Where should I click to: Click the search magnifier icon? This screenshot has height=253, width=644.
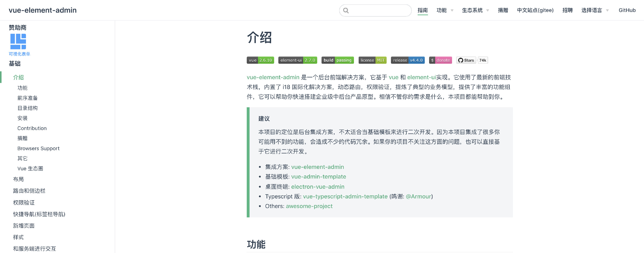[x=346, y=11]
